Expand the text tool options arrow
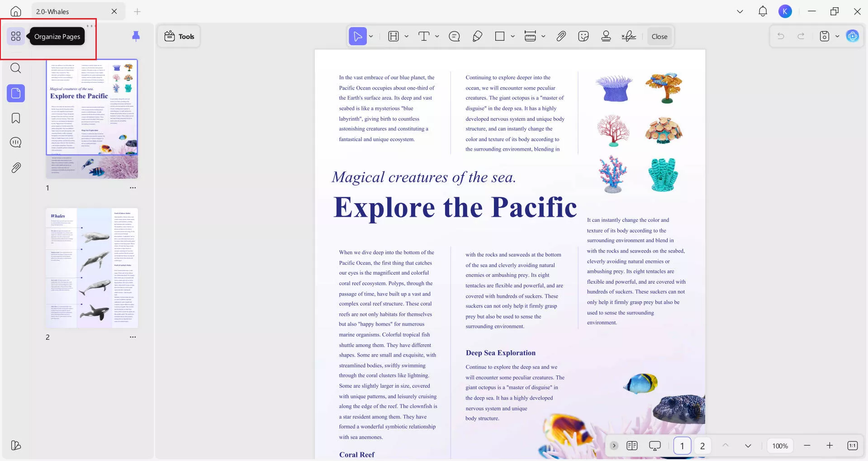Viewport: 868px width, 461px height. [x=437, y=36]
